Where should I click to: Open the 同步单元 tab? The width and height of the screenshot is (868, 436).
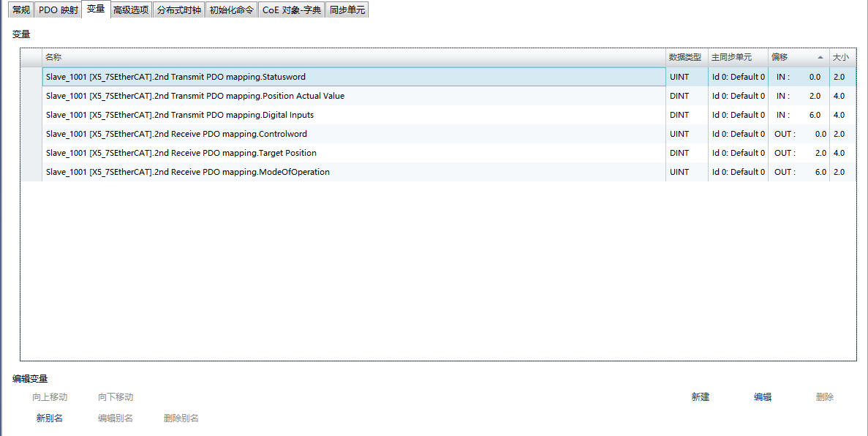(x=347, y=10)
